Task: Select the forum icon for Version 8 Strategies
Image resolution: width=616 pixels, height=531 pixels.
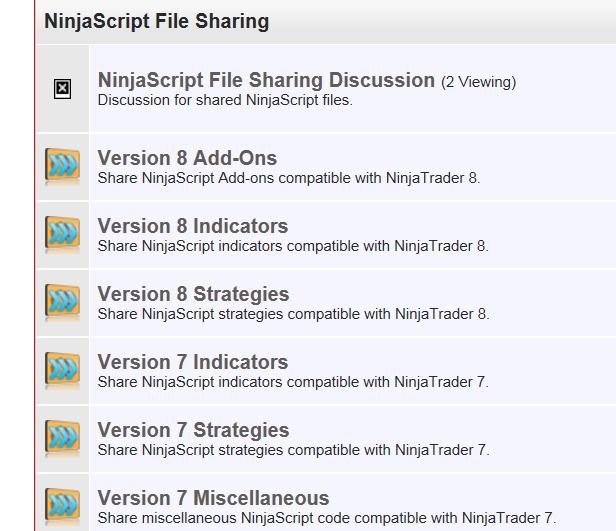Action: pos(62,301)
